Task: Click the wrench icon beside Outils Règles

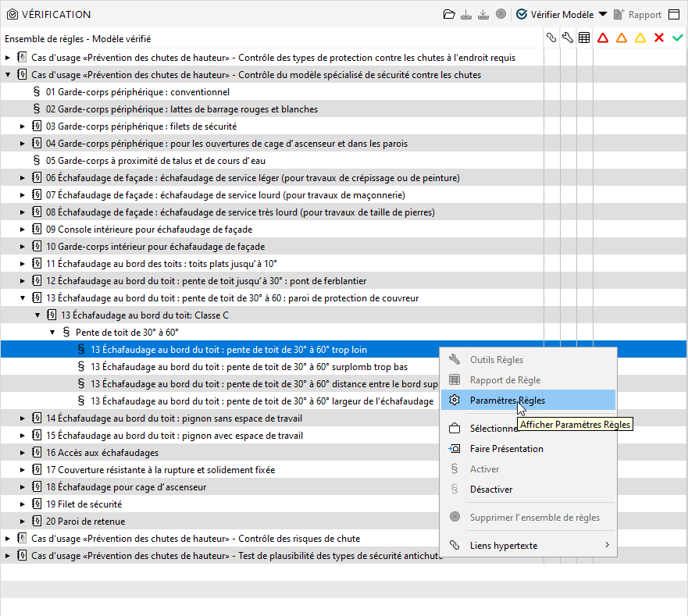Action: (455, 360)
